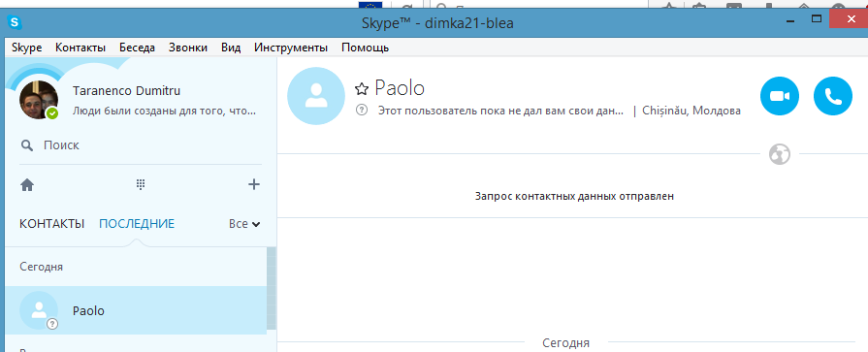Open the Контакты menu
The width and height of the screenshot is (868, 352).
pyautogui.click(x=80, y=48)
